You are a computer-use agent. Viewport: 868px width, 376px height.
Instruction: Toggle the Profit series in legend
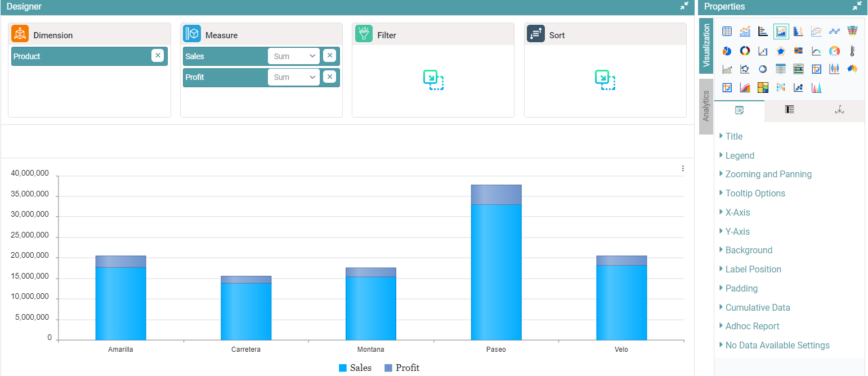(x=402, y=368)
